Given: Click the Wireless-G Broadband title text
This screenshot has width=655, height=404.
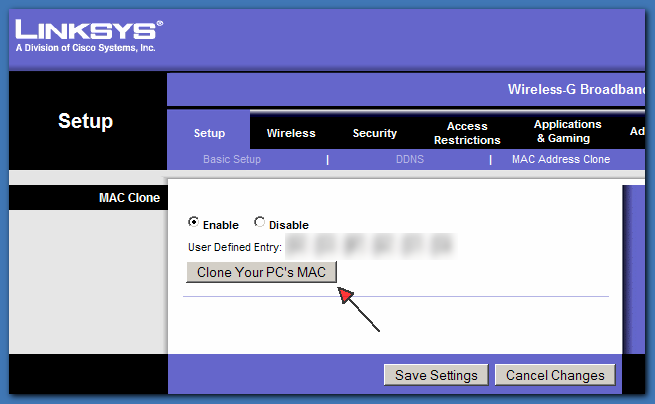Looking at the screenshot, I should tap(578, 90).
